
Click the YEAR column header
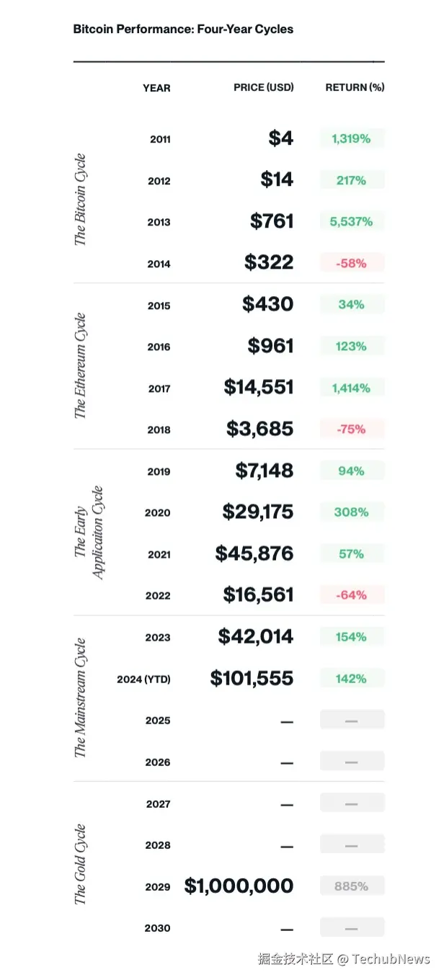[156, 88]
